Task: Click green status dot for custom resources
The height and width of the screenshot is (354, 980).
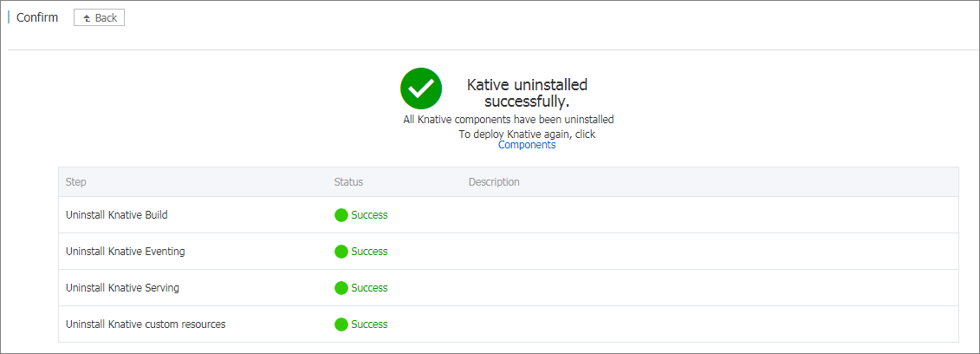Action: tap(341, 324)
